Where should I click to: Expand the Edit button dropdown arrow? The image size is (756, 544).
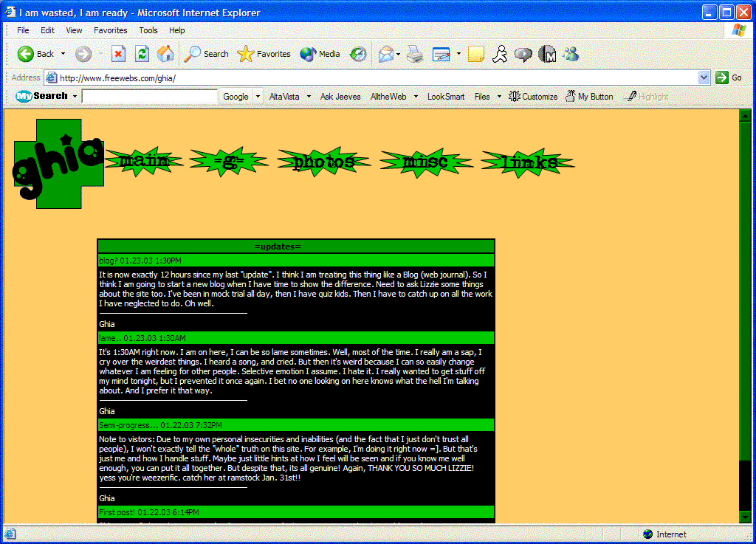click(x=458, y=54)
